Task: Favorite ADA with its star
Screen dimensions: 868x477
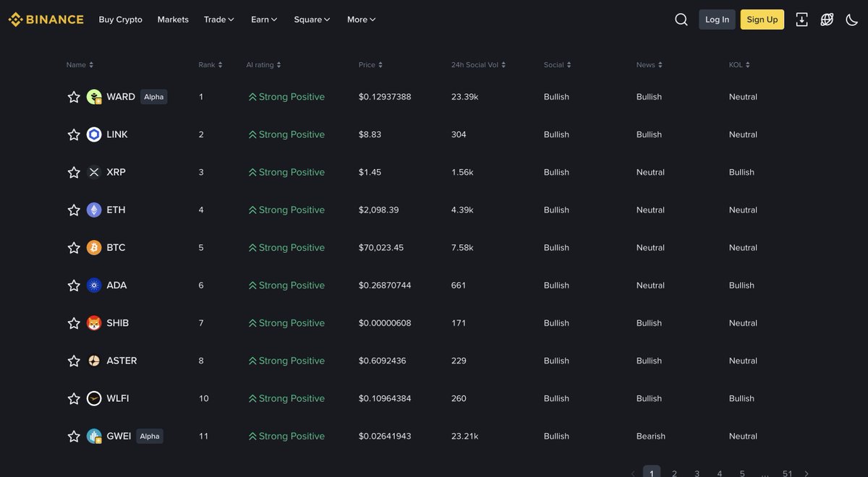Action: [74, 285]
